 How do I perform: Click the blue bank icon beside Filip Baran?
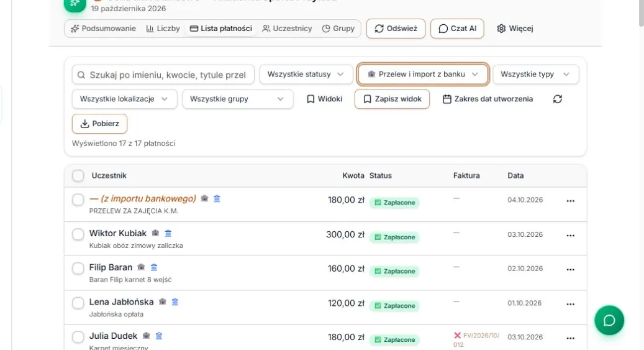154,267
